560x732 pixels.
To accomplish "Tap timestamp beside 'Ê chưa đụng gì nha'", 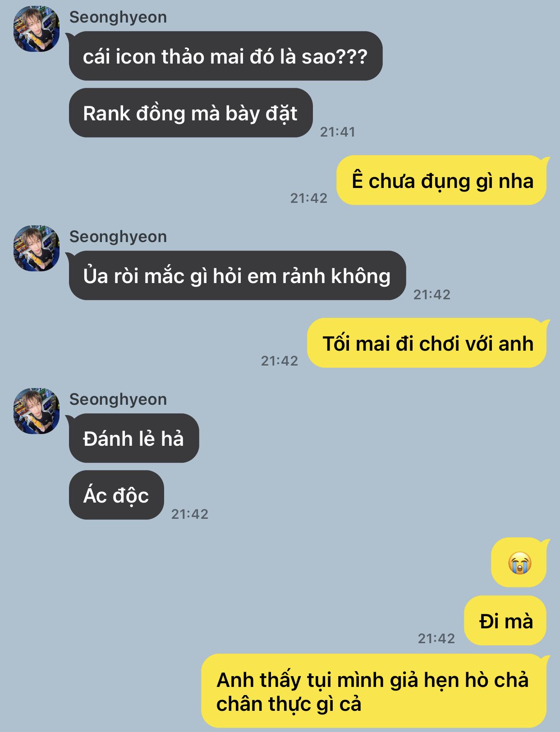I will coord(309,198).
